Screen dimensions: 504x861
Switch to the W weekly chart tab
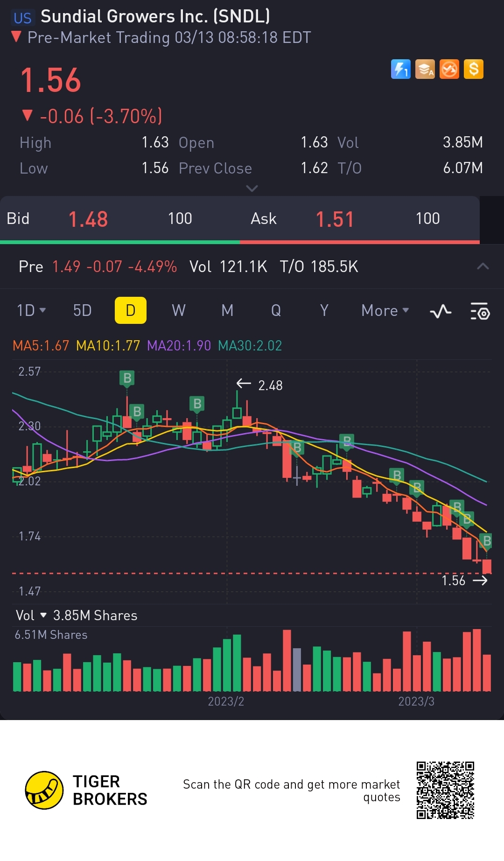click(179, 310)
